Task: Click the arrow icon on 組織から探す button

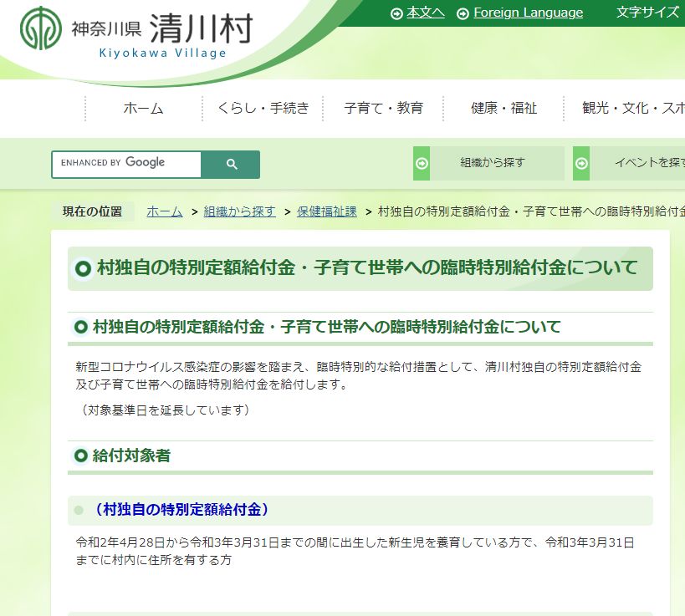Action: tap(422, 163)
